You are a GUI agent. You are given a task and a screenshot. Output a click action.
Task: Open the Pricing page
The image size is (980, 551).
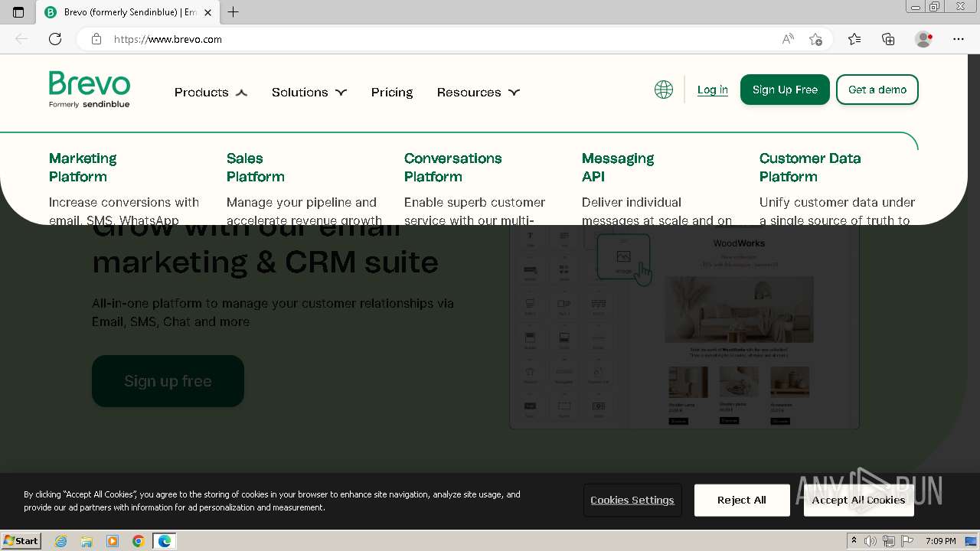pyautogui.click(x=392, y=92)
